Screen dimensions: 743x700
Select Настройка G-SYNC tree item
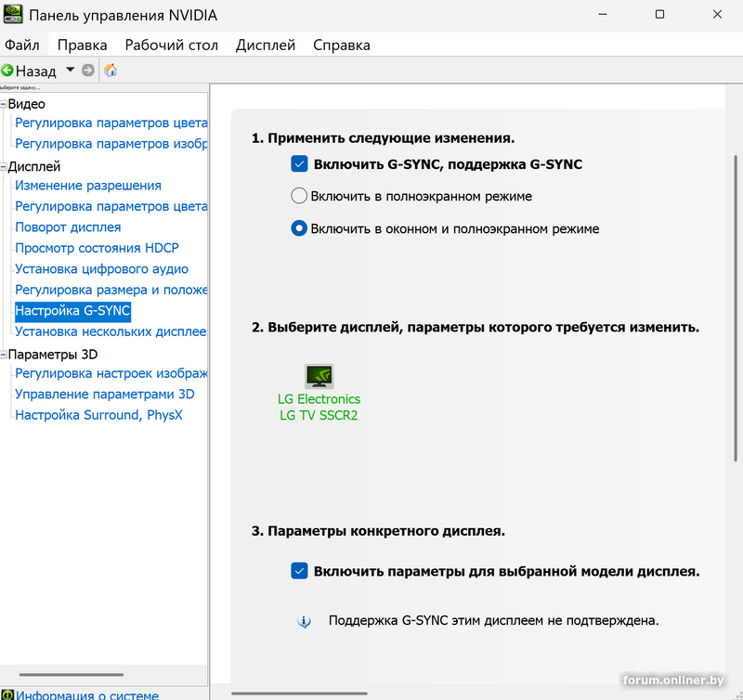pyautogui.click(x=72, y=311)
